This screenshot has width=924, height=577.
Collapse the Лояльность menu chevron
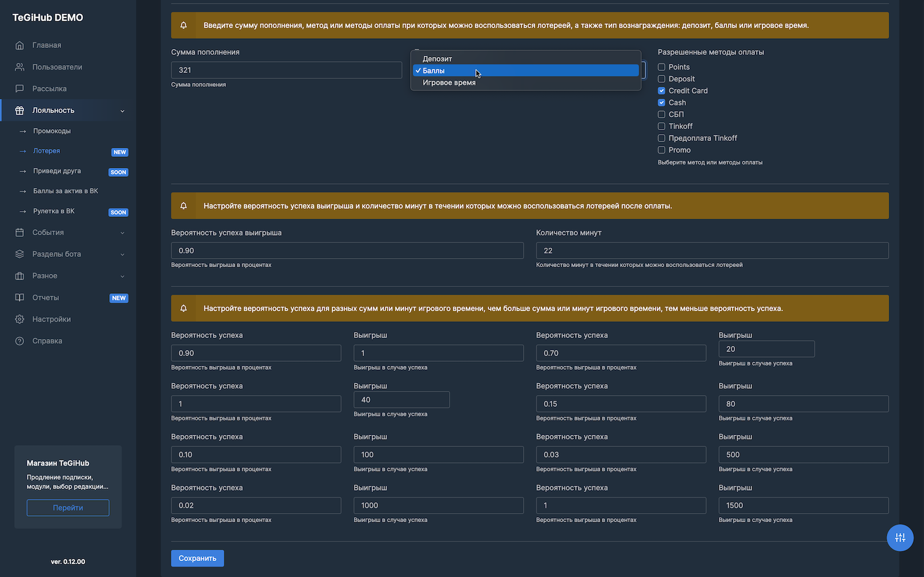pyautogui.click(x=122, y=111)
